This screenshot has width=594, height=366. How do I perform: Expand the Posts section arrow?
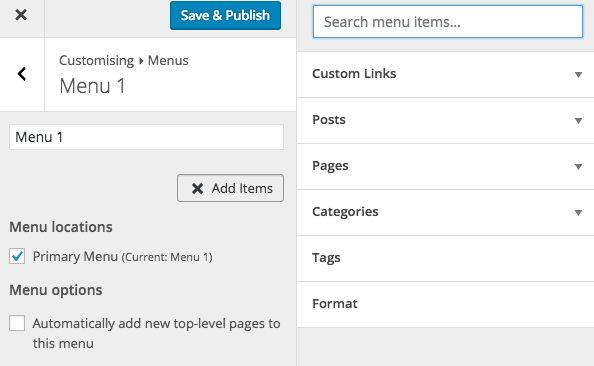tap(578, 121)
